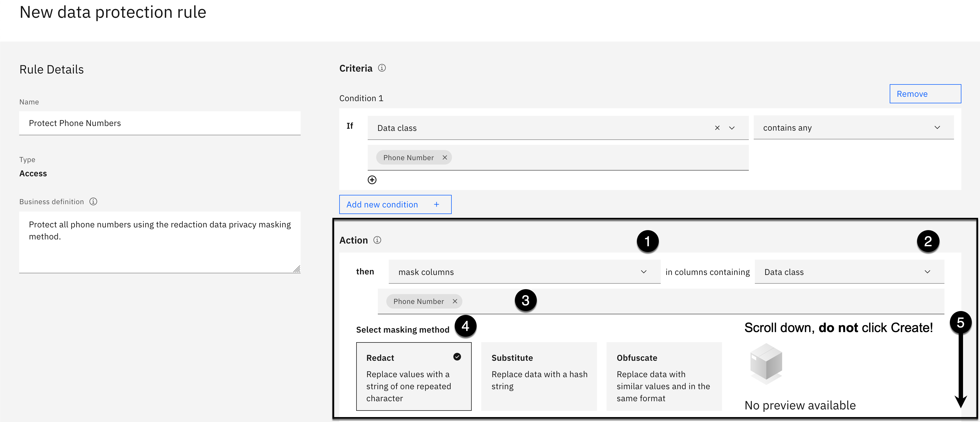Screen dimensions: 980x422
Task: Remove Phone Number tag in Criteria
Action: pos(444,157)
